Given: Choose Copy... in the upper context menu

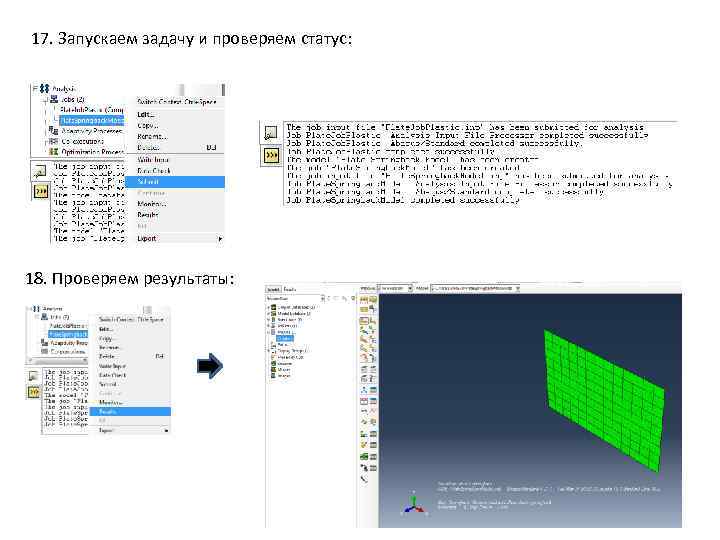Looking at the screenshot, I should click(147, 125).
